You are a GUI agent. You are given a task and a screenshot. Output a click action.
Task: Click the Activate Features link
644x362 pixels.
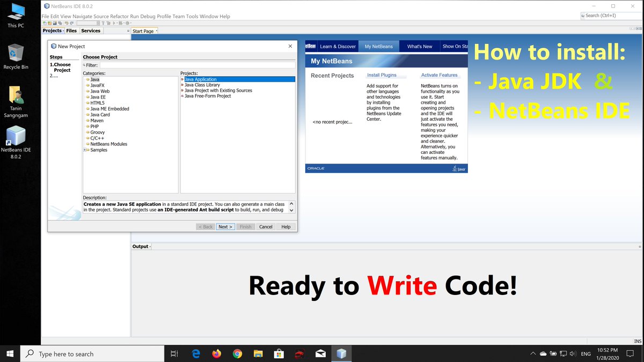pyautogui.click(x=440, y=75)
